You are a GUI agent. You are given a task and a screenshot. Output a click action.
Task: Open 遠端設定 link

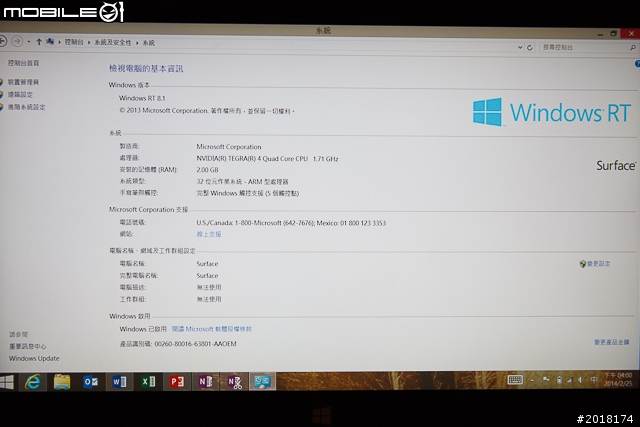[20, 95]
